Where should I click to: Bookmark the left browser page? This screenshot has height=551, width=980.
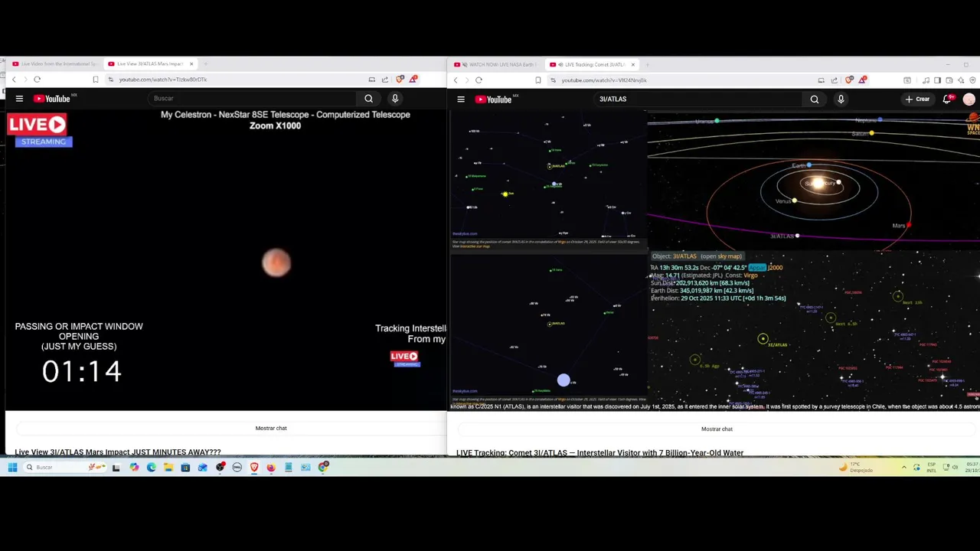pyautogui.click(x=96, y=80)
